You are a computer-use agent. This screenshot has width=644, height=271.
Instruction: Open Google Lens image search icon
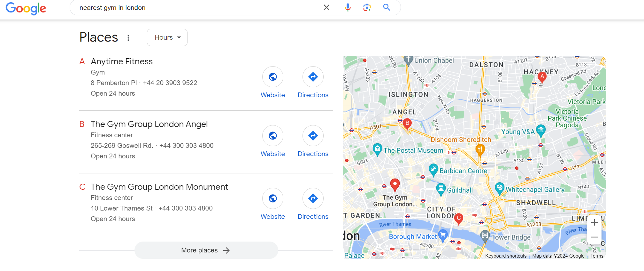tap(367, 7)
